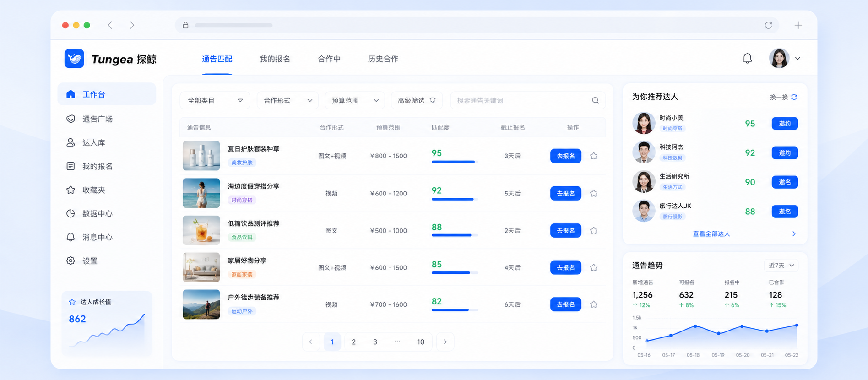Click the 美妆护肤 category tag

(x=242, y=163)
